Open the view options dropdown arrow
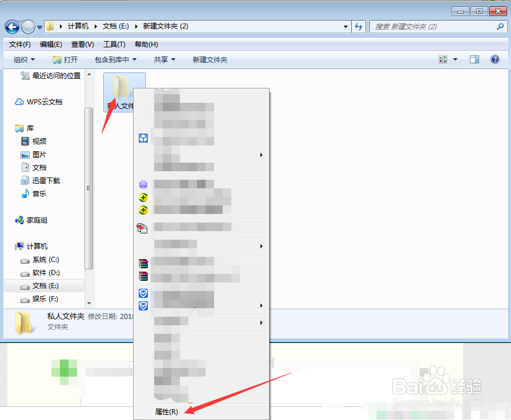The height and width of the screenshot is (420, 511). click(455, 59)
